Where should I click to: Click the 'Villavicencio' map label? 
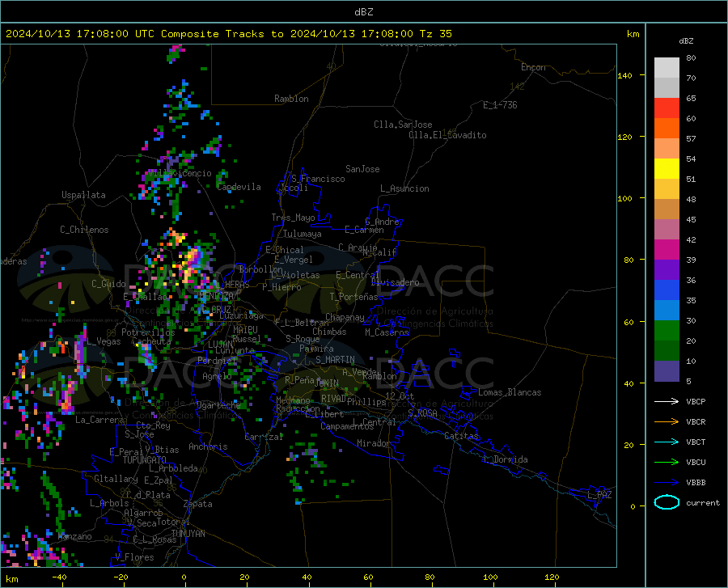pos(180,173)
